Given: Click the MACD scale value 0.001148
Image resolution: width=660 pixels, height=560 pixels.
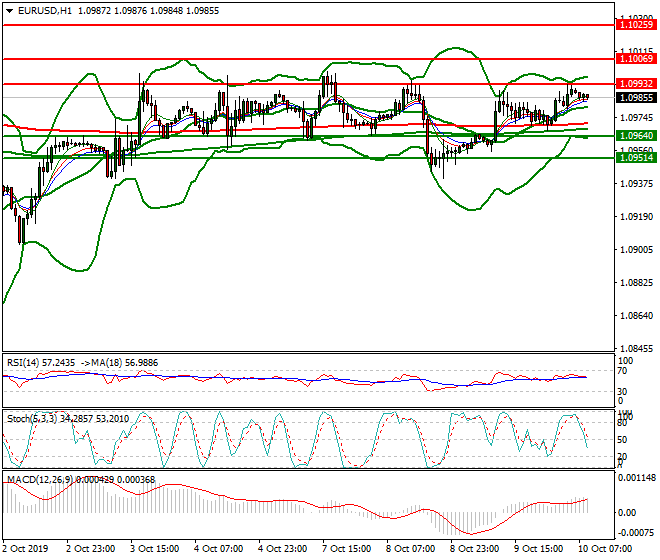Looking at the screenshot, I should tap(636, 478).
